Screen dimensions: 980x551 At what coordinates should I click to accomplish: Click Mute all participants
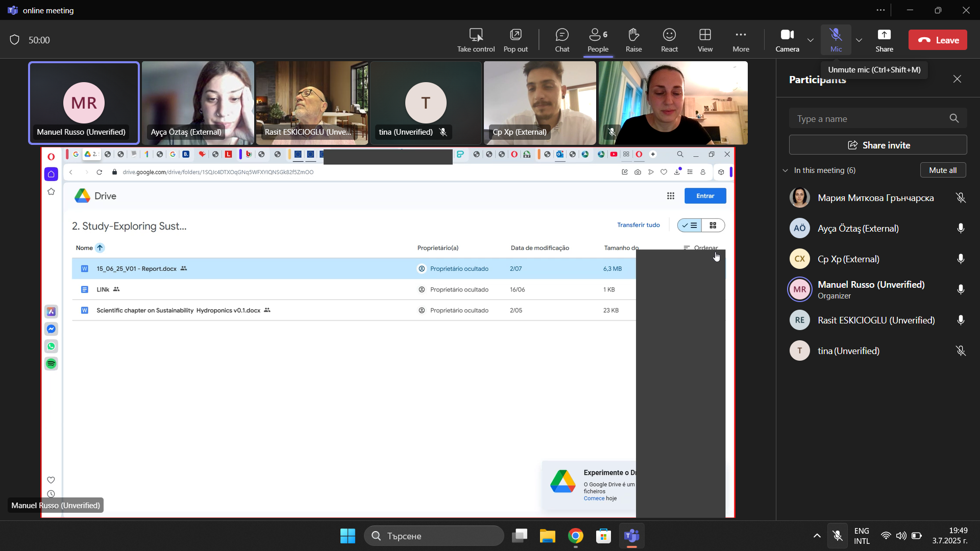943,170
